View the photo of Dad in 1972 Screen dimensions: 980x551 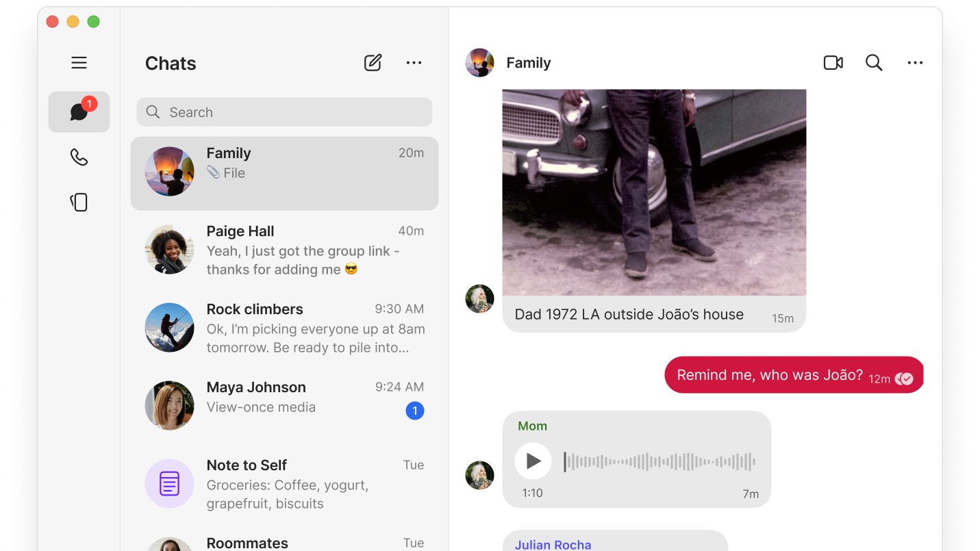(x=654, y=192)
